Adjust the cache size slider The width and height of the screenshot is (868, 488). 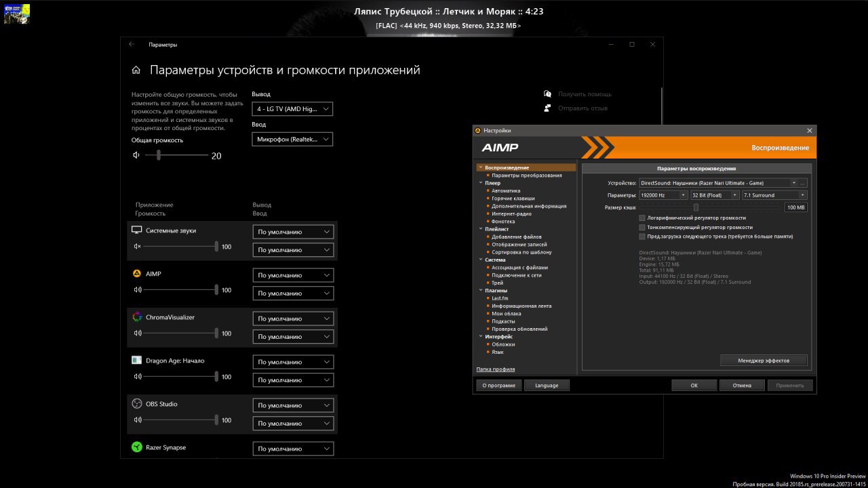point(711,207)
